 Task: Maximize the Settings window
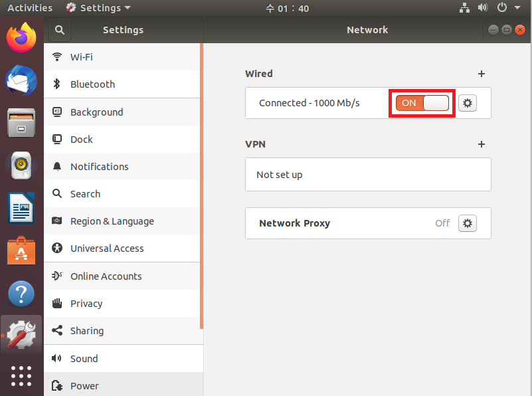(x=507, y=30)
